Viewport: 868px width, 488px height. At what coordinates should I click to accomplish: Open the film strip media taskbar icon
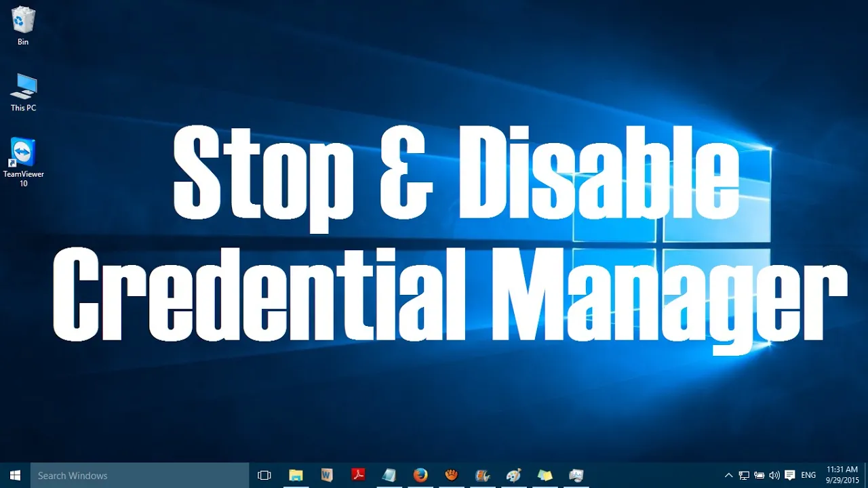coord(483,475)
